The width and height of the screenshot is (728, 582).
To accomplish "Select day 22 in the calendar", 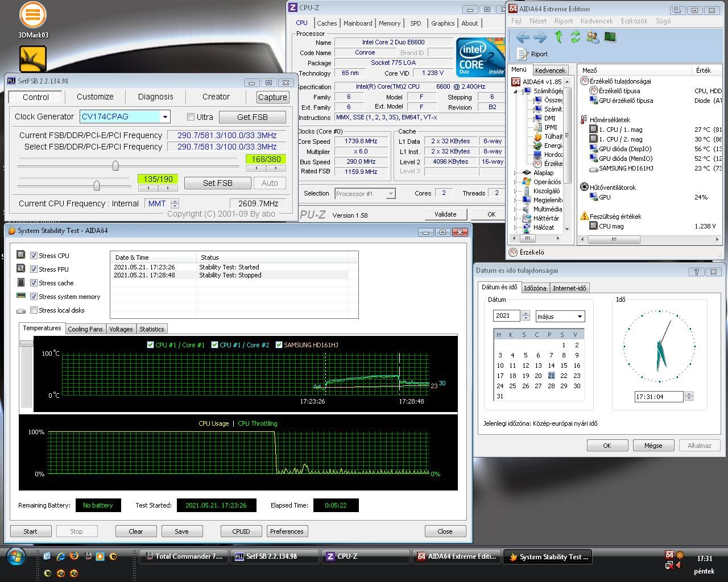I will coord(564,376).
